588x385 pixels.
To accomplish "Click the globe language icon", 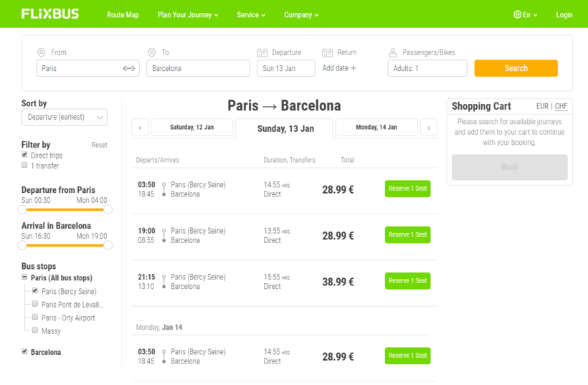I will pyautogui.click(x=517, y=14).
